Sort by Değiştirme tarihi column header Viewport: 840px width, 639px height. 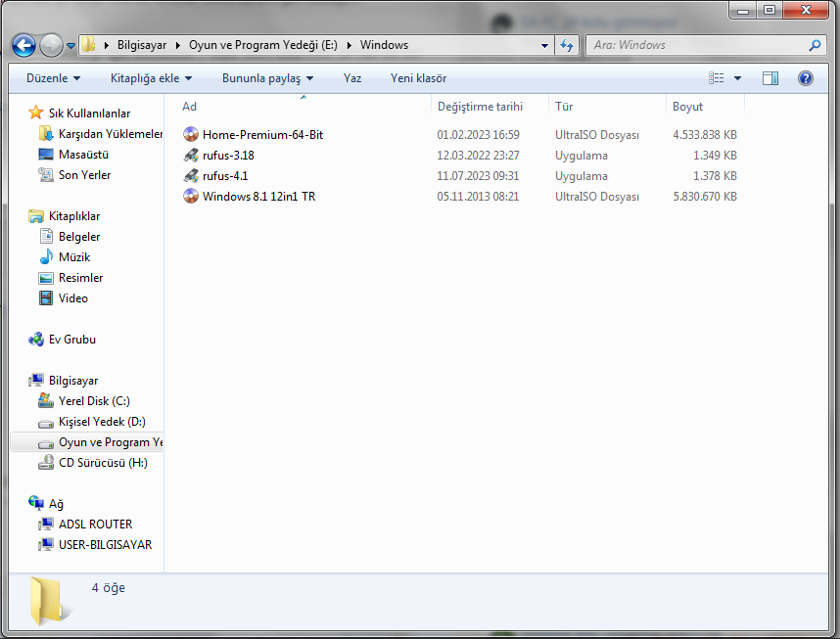[490, 107]
